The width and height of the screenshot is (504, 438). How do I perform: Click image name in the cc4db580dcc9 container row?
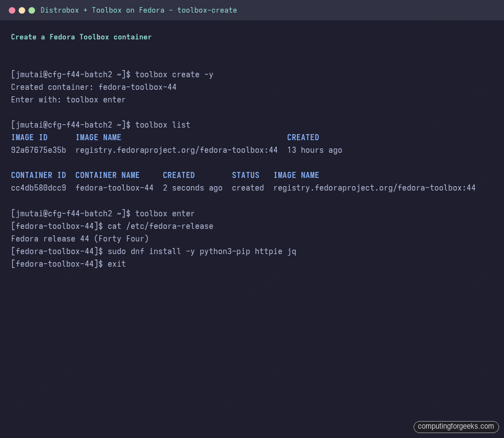pos(375,188)
